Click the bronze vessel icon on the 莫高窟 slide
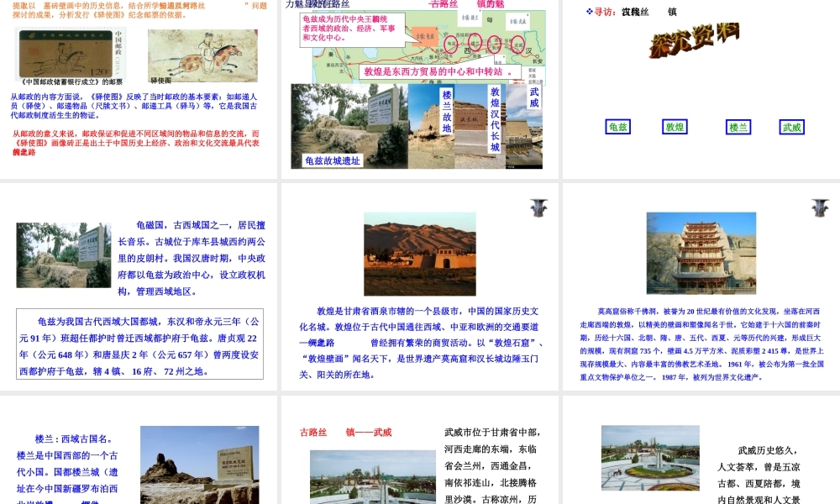 [820, 207]
